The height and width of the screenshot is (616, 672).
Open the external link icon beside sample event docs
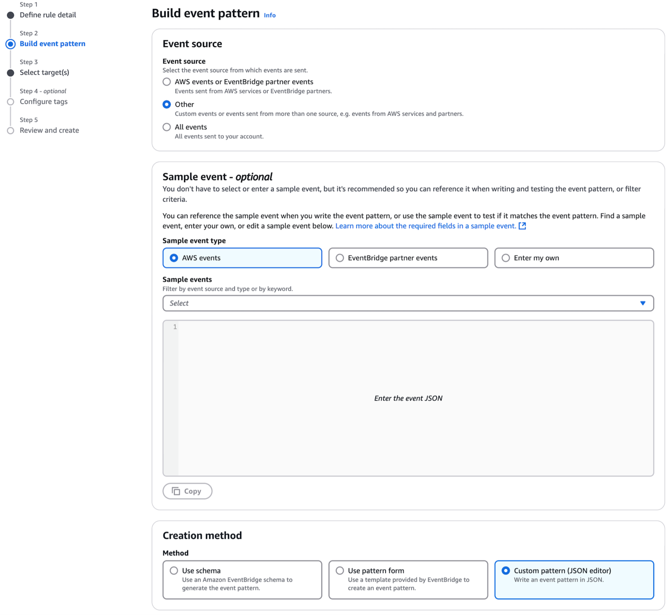pos(522,226)
